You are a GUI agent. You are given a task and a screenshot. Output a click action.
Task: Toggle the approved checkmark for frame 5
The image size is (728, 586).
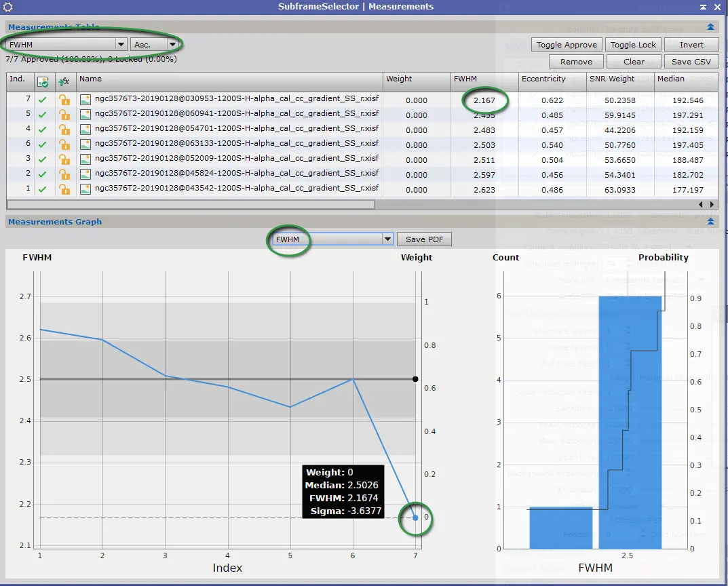pyautogui.click(x=42, y=115)
